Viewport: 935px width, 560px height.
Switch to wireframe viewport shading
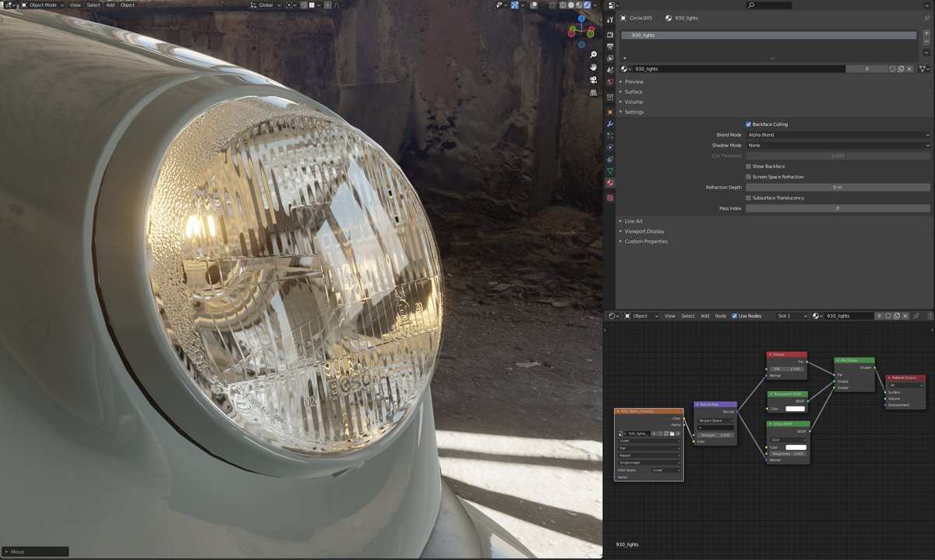tap(563, 5)
